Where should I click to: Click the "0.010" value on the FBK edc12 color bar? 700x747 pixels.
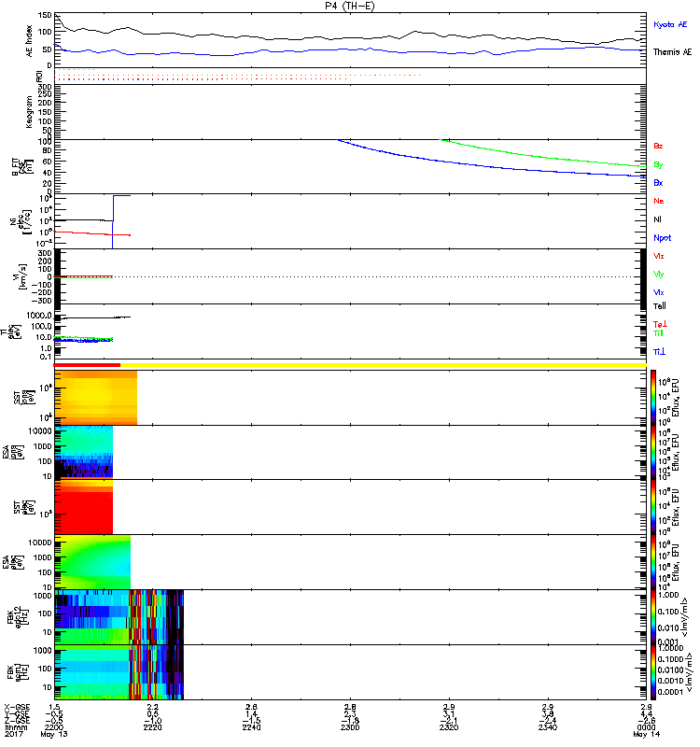click(x=668, y=627)
